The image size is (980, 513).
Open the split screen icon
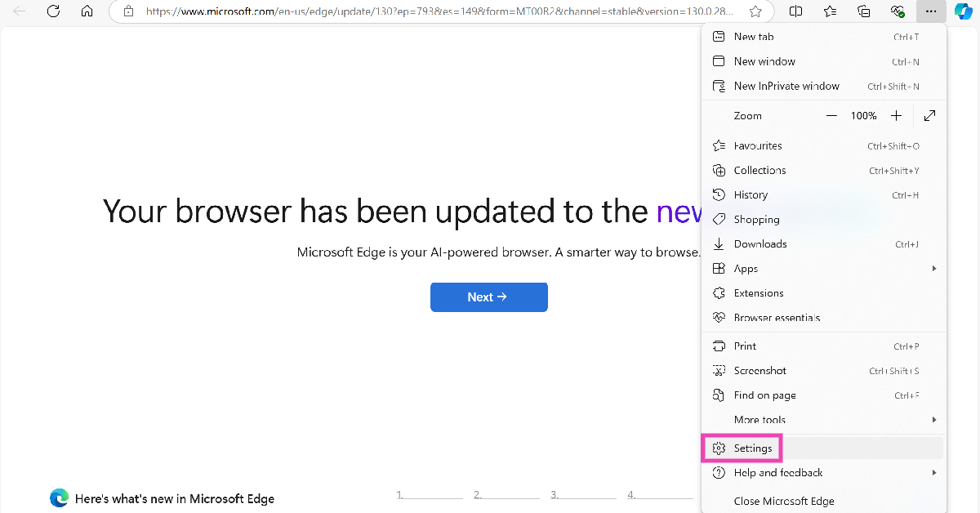click(796, 11)
